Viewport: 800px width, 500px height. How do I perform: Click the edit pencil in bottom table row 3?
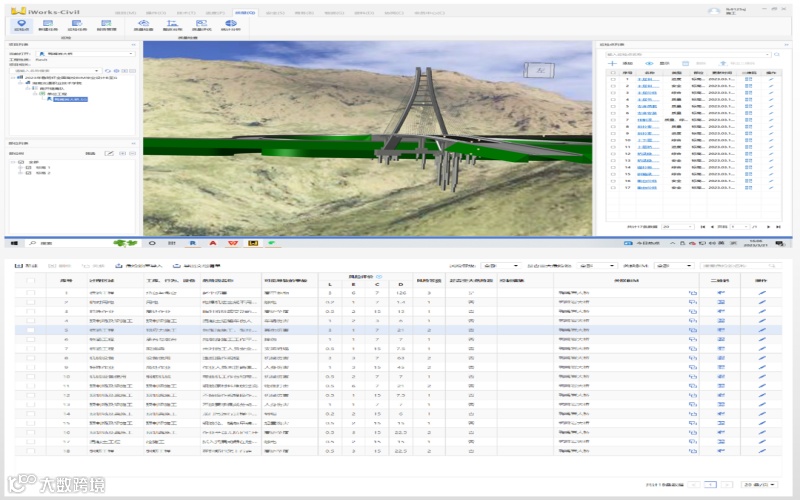pos(760,311)
